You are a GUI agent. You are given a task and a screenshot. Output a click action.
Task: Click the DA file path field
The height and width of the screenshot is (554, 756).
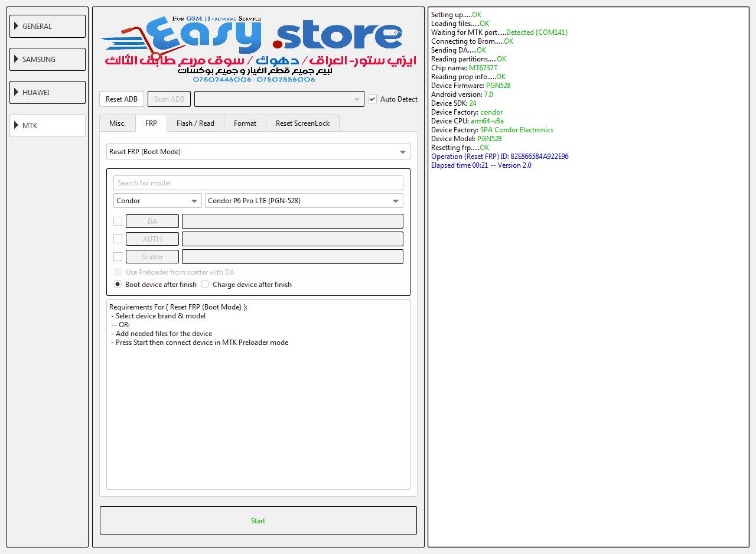[x=293, y=221]
